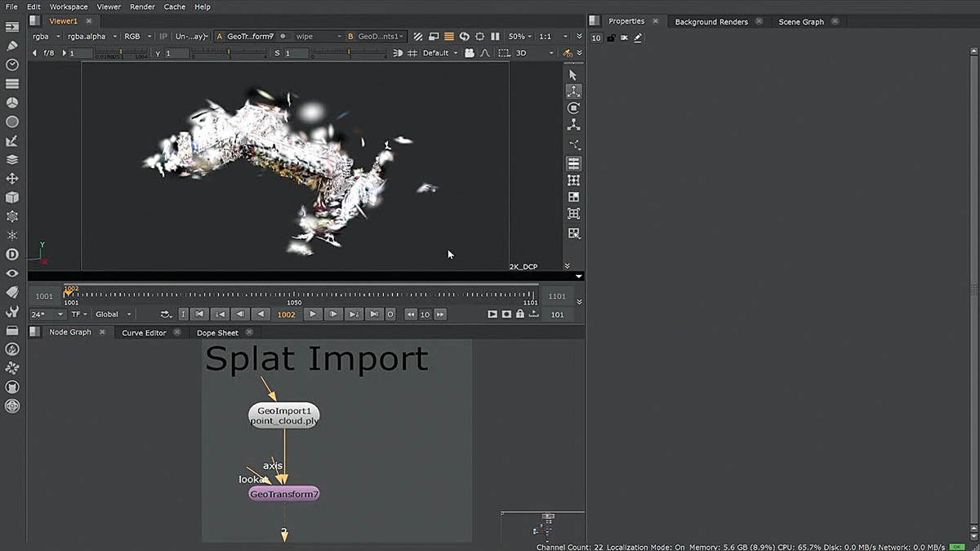Jump to the first frame button
980x551 pixels.
[x=199, y=314]
